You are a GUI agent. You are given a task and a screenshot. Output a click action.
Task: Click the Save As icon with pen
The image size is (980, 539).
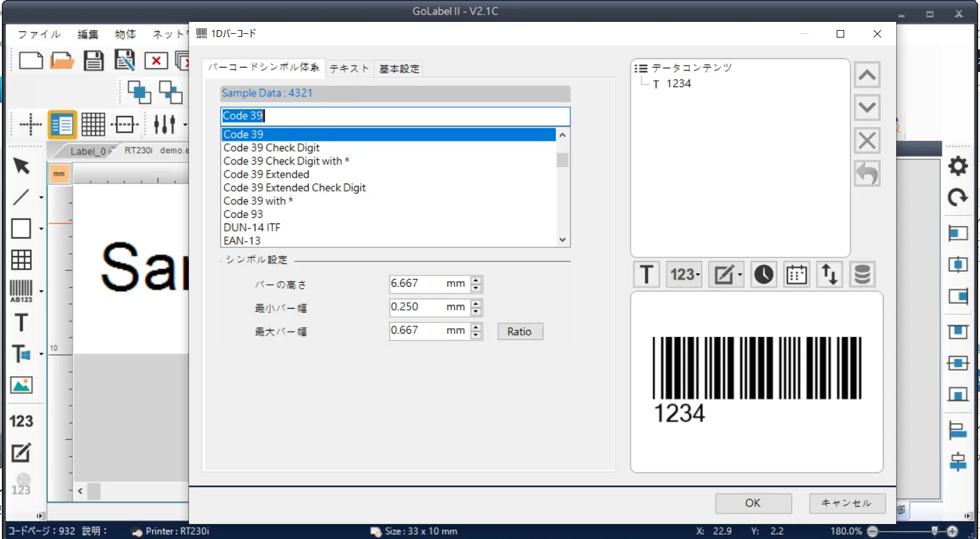(x=125, y=61)
